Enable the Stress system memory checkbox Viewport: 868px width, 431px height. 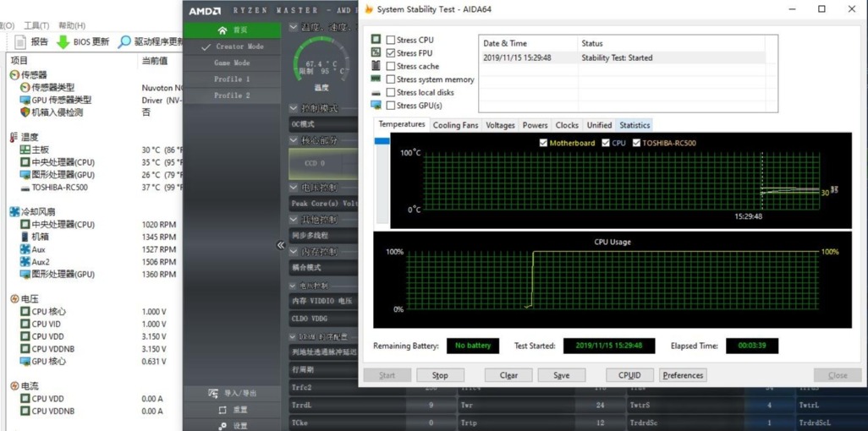[x=391, y=79]
